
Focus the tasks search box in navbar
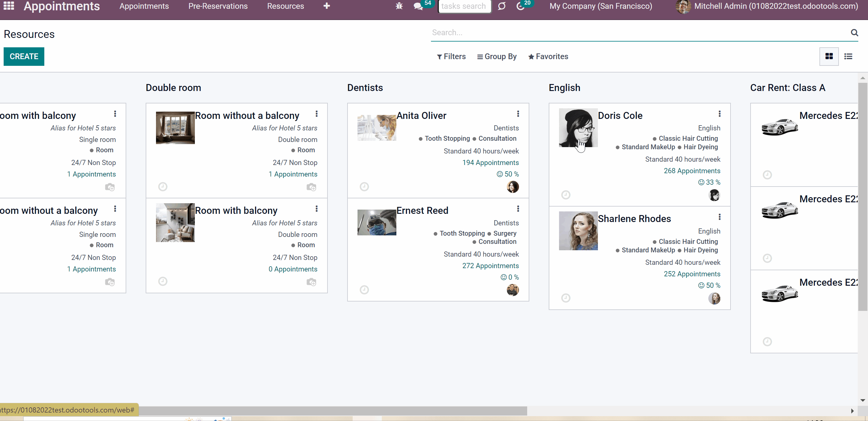(465, 6)
